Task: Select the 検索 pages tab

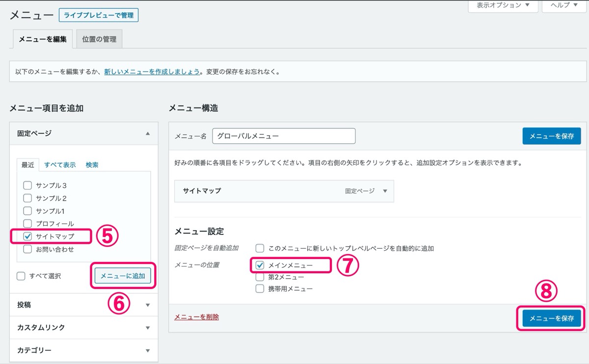Action: point(92,165)
